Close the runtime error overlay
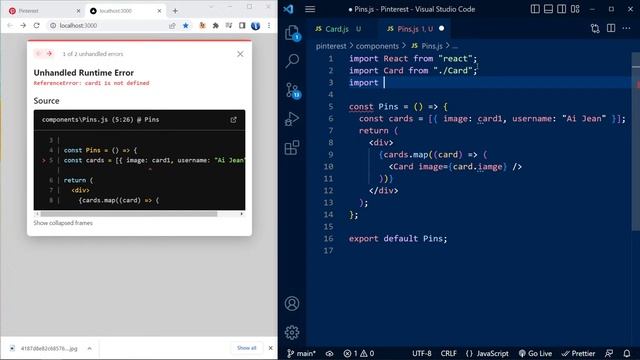This screenshot has width=640, height=360. pos(240,54)
